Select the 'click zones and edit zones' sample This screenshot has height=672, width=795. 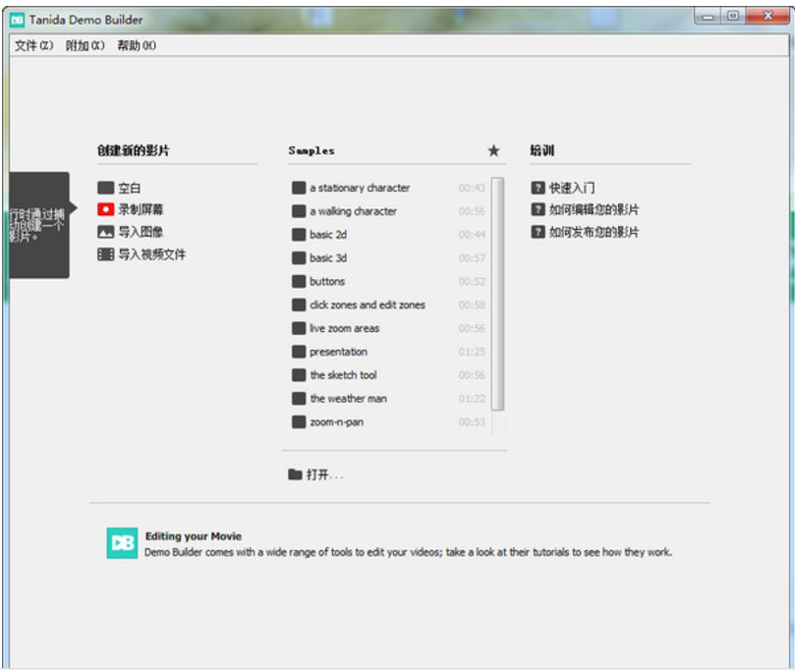[x=367, y=306]
